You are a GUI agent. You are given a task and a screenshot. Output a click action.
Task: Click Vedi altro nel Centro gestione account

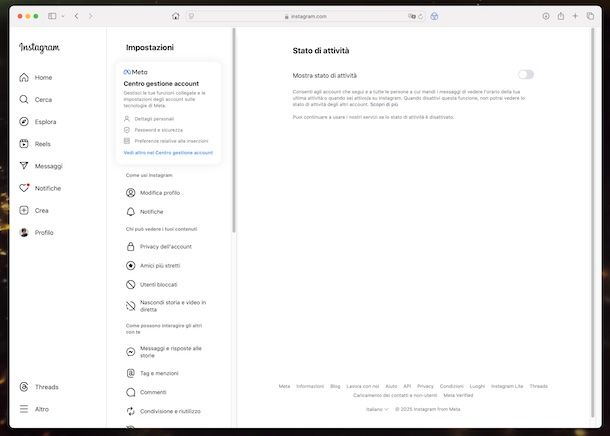click(168, 153)
